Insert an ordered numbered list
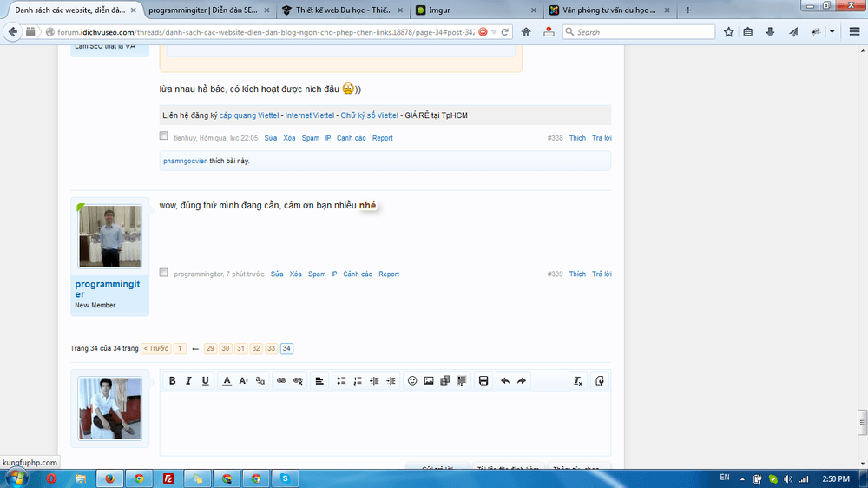Image resolution: width=868 pixels, height=488 pixels. [358, 380]
